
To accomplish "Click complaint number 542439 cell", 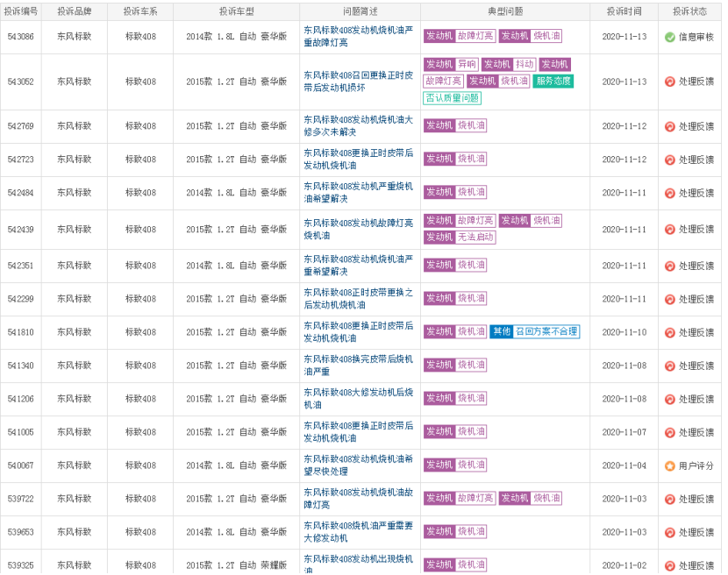I will pyautogui.click(x=21, y=230).
